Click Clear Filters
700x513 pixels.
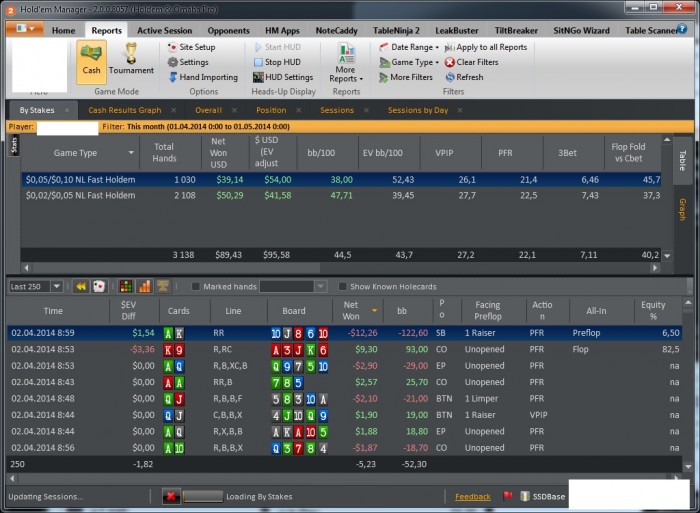pos(471,62)
